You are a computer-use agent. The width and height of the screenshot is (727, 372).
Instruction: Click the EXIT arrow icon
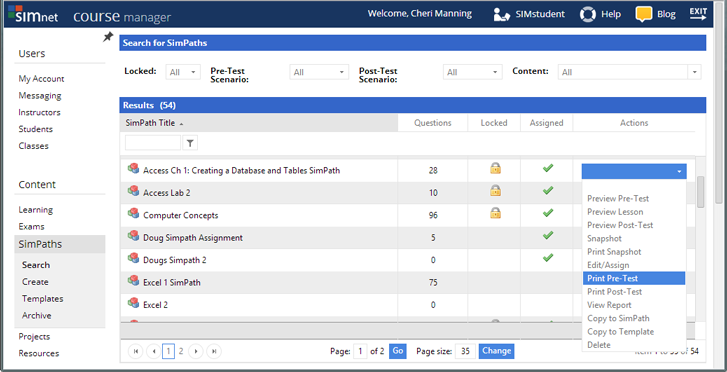click(698, 14)
